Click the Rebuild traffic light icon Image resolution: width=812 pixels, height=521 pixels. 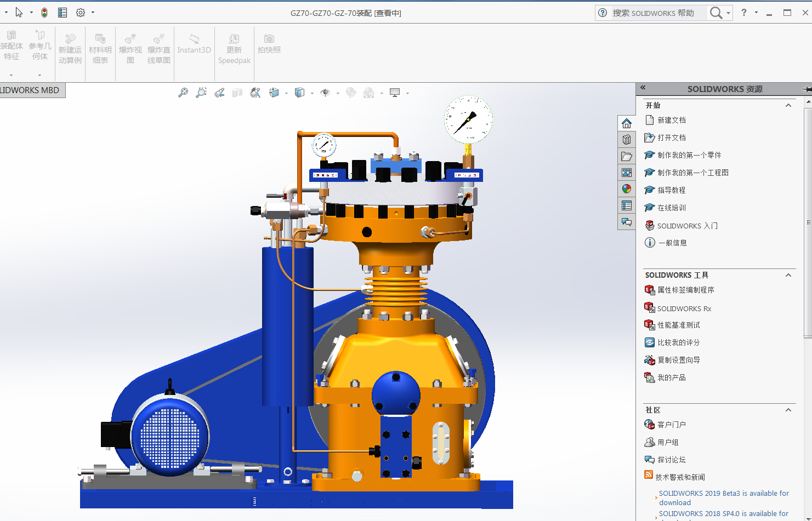[44, 13]
